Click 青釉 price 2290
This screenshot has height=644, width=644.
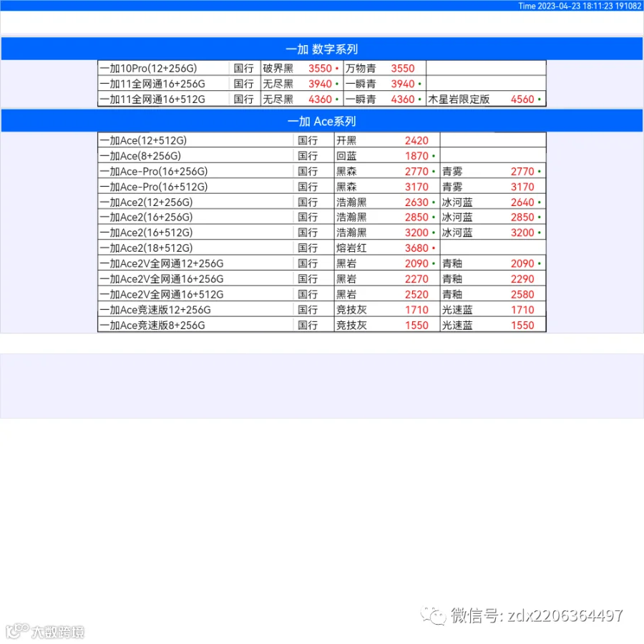click(x=522, y=279)
